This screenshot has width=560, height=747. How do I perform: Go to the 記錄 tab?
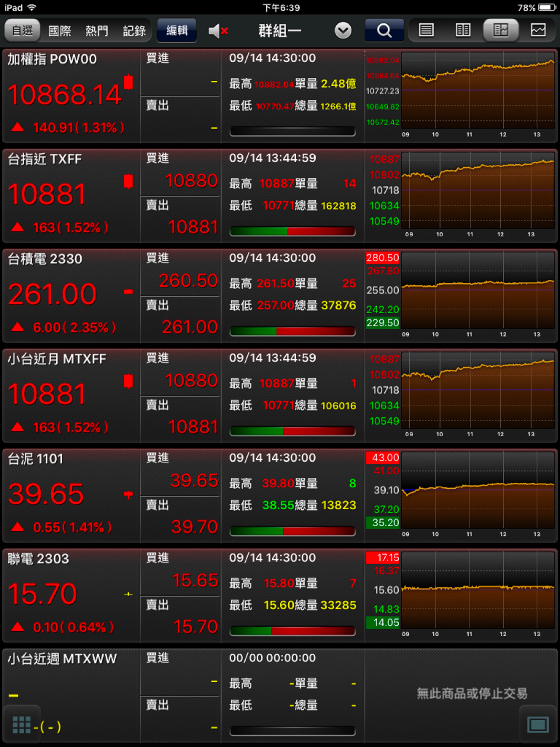pos(134,31)
